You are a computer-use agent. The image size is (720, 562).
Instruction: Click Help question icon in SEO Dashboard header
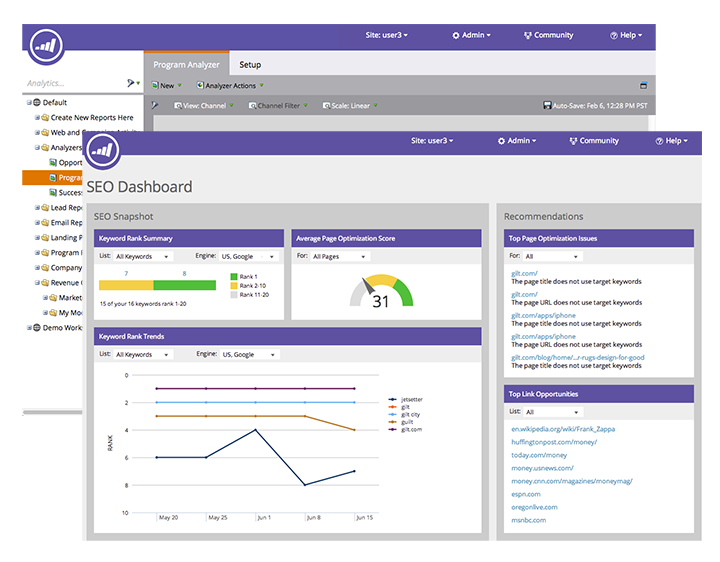pos(659,141)
